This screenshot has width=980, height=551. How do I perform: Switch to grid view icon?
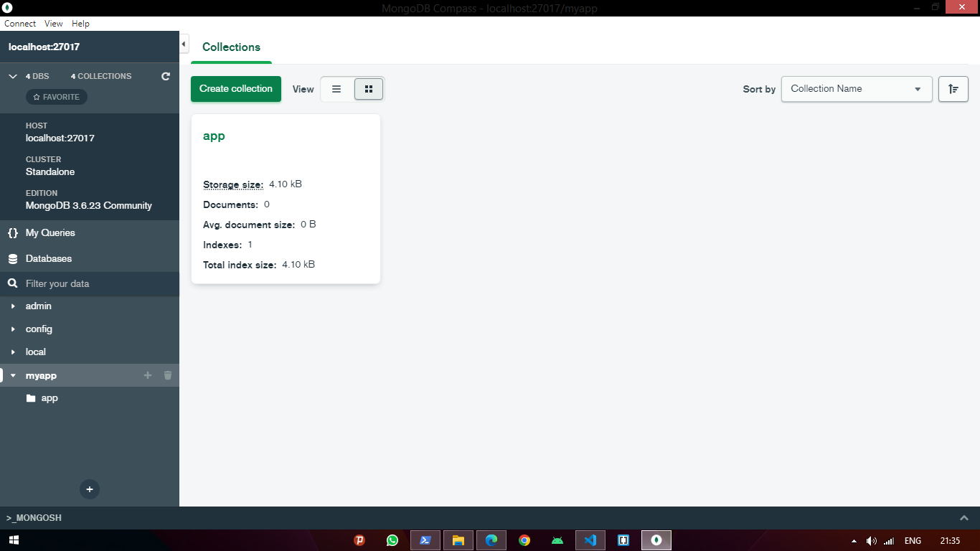coord(369,89)
